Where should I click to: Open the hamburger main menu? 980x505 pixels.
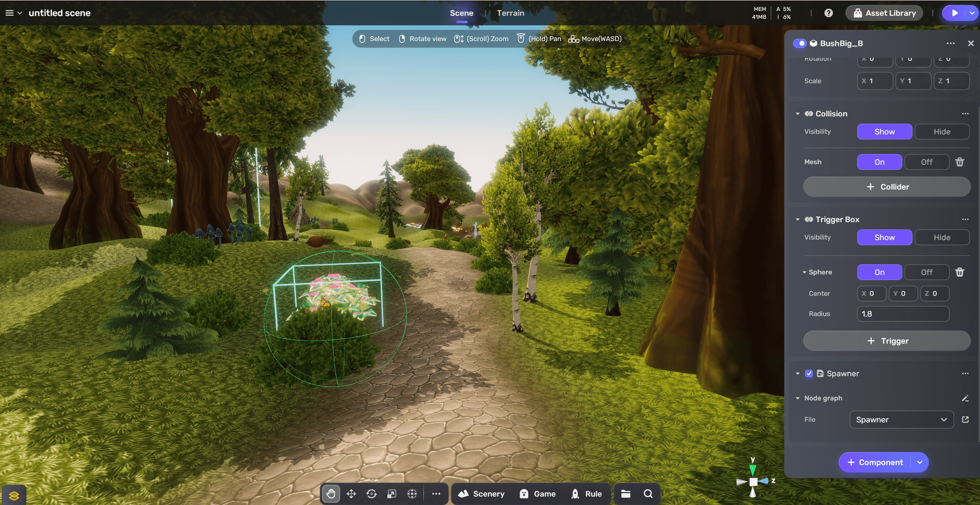click(10, 13)
